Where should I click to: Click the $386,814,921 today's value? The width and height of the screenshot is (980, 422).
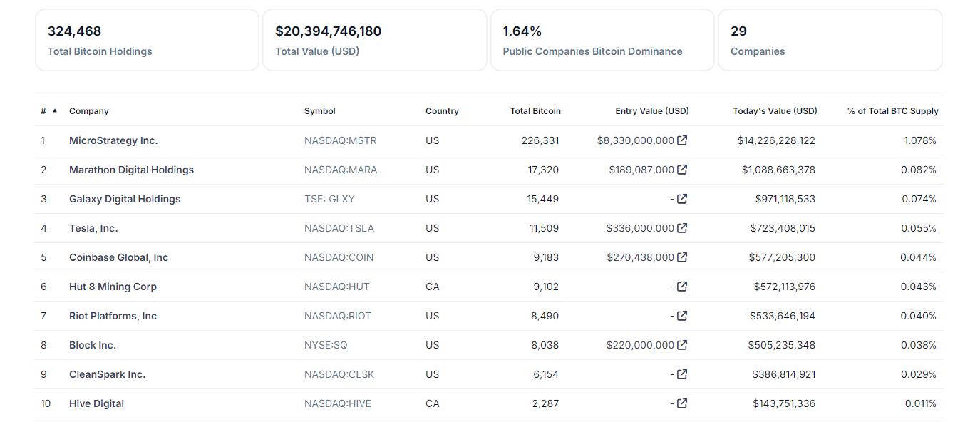[784, 374]
